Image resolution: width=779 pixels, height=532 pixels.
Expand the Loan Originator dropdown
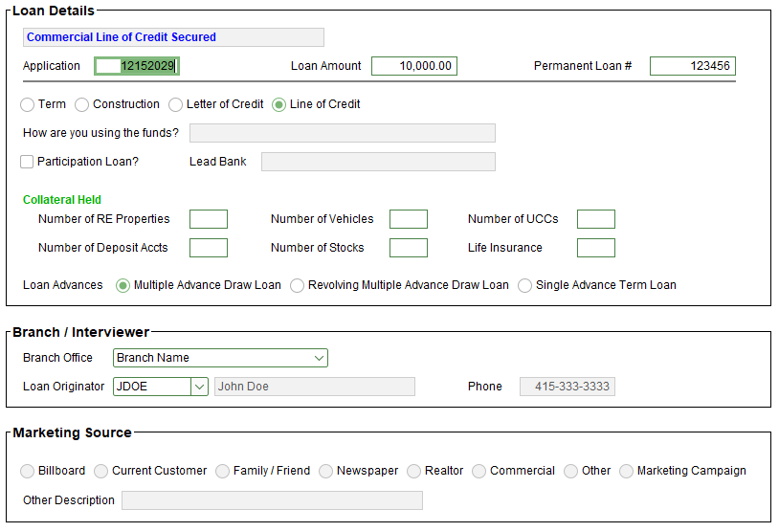199,387
